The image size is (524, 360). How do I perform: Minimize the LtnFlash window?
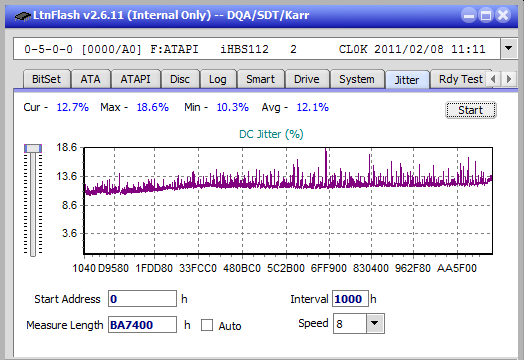tap(469, 15)
